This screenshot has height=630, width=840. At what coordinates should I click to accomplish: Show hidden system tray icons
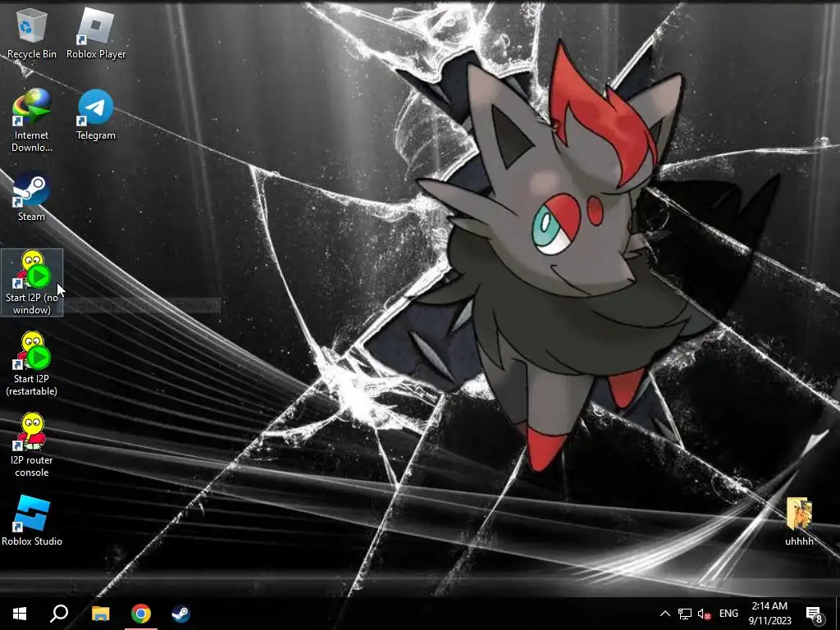664,614
